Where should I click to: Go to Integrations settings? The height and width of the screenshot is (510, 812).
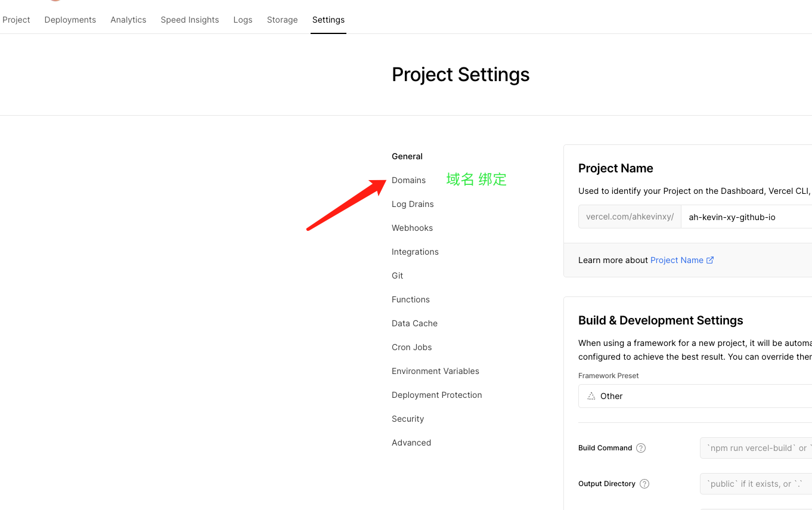coord(415,252)
